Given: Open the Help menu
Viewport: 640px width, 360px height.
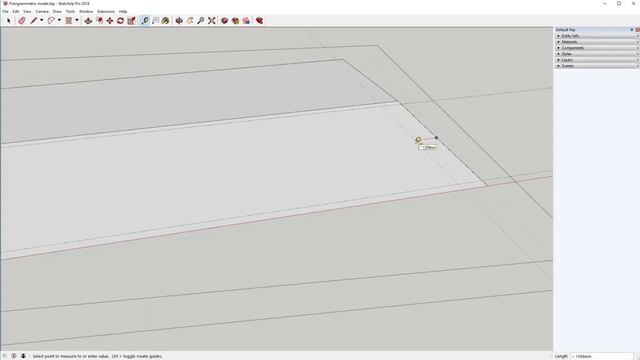Looking at the screenshot, I should point(123,11).
